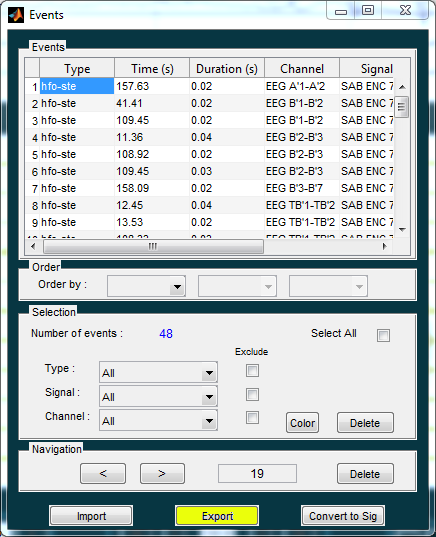Tick the Select All checkbox
Viewport: 436px width, 537px height.
383,335
